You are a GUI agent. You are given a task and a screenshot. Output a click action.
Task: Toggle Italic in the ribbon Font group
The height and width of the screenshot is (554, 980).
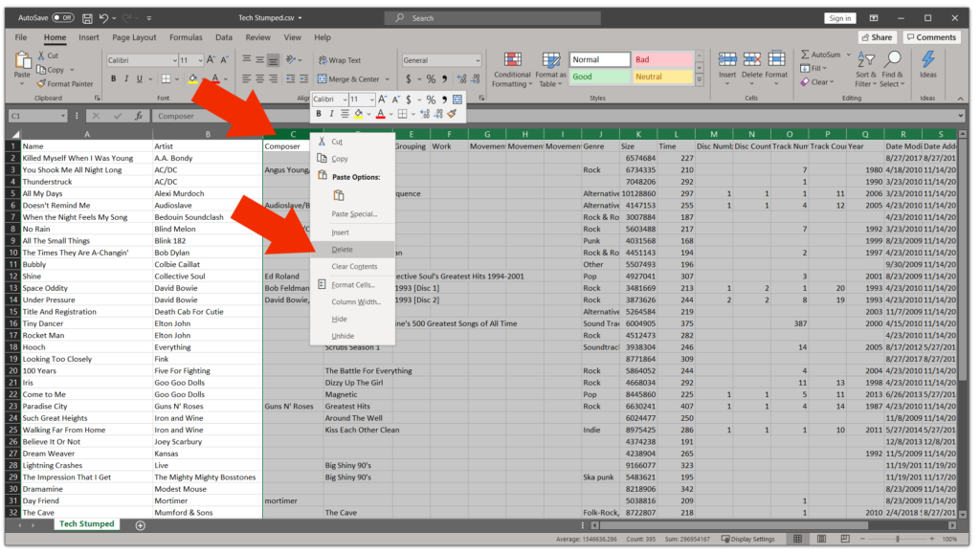coord(126,78)
